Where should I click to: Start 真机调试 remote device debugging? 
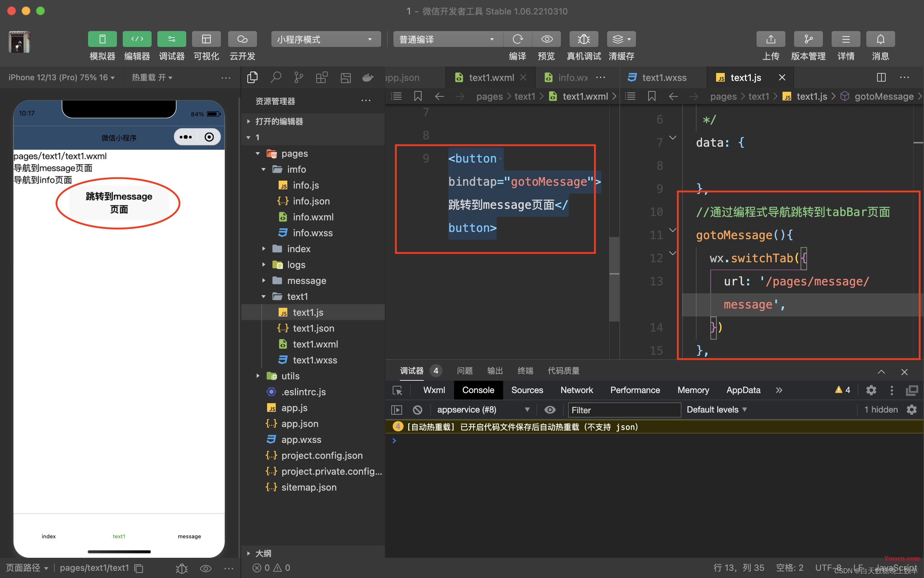[x=584, y=39]
